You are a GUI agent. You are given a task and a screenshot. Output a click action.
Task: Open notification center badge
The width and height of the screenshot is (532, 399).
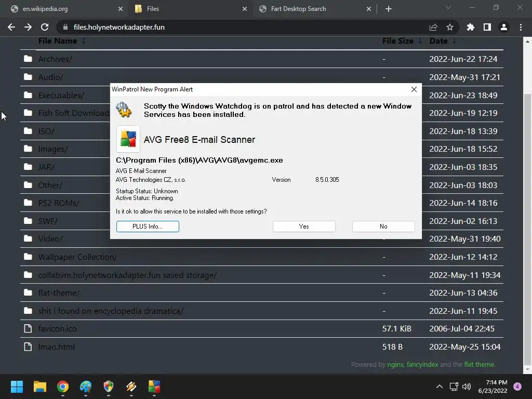pyautogui.click(x=517, y=387)
